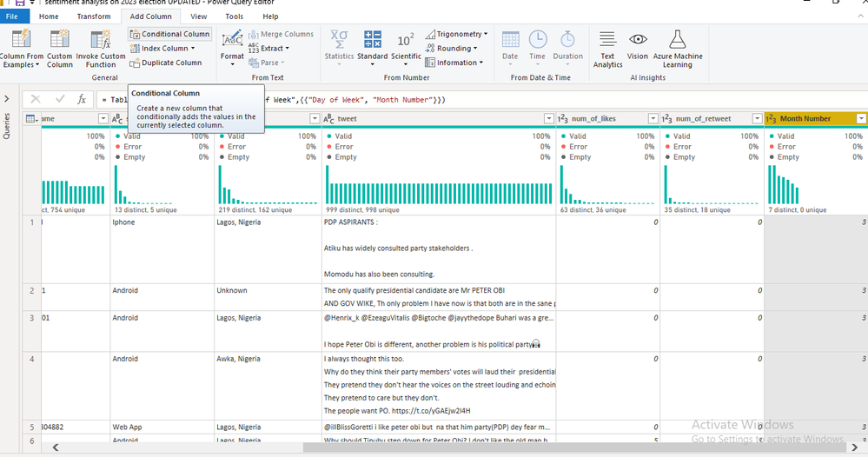Open the Format text menu
Image resolution: width=868 pixels, height=457 pixels.
pos(232,49)
